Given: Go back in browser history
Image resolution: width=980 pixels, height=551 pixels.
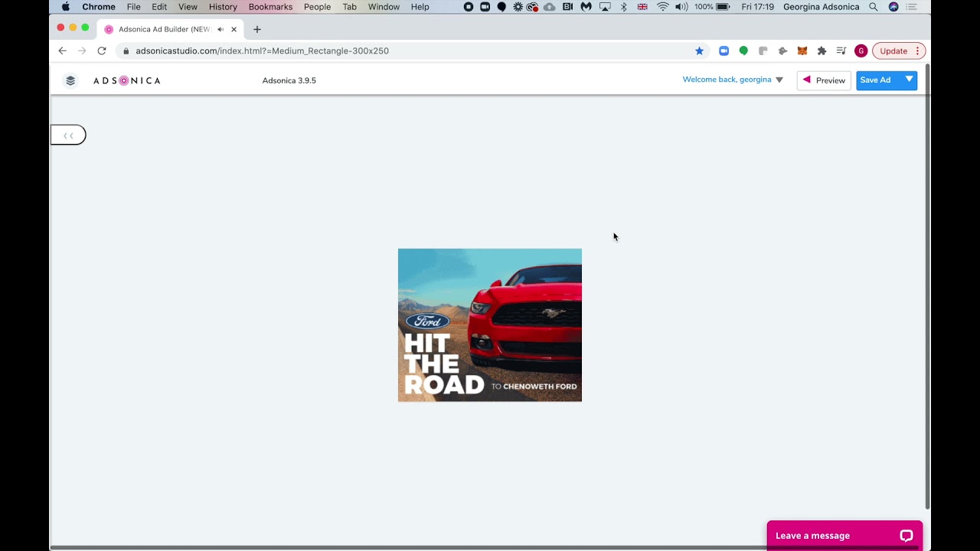Looking at the screenshot, I should pyautogui.click(x=62, y=51).
